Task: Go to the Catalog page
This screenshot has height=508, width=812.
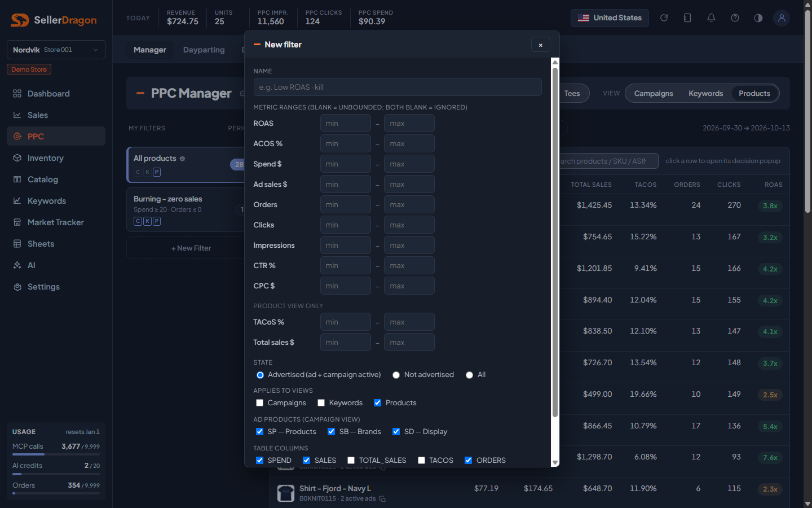Action: (x=56, y=179)
